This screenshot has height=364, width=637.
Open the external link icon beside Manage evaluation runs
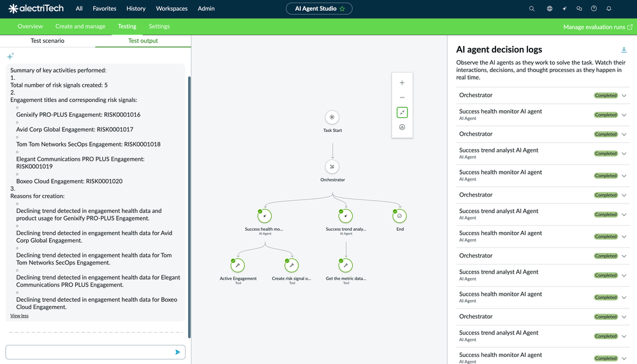(630, 27)
